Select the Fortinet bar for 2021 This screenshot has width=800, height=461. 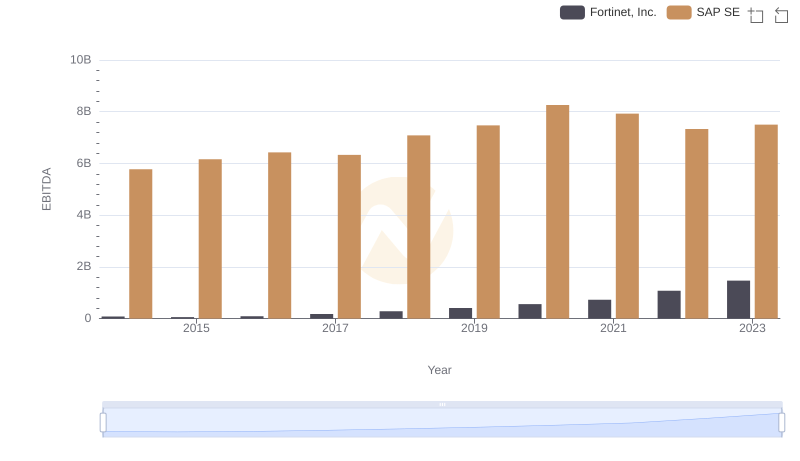(x=599, y=309)
